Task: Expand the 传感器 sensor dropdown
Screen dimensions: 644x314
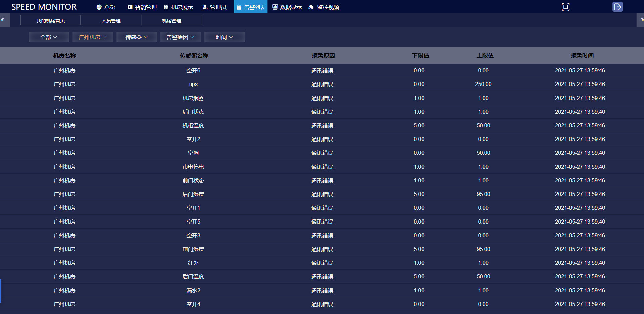Action: [137, 37]
